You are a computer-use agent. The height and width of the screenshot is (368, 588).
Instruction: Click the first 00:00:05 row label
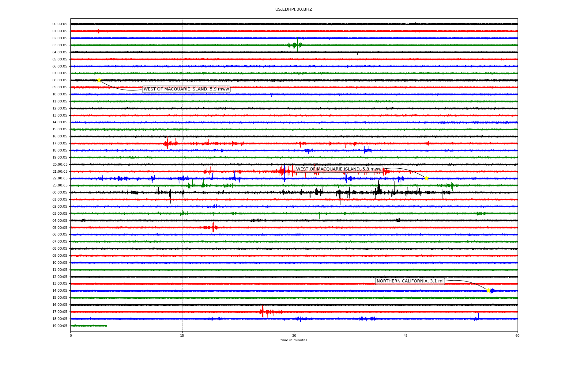(60, 24)
